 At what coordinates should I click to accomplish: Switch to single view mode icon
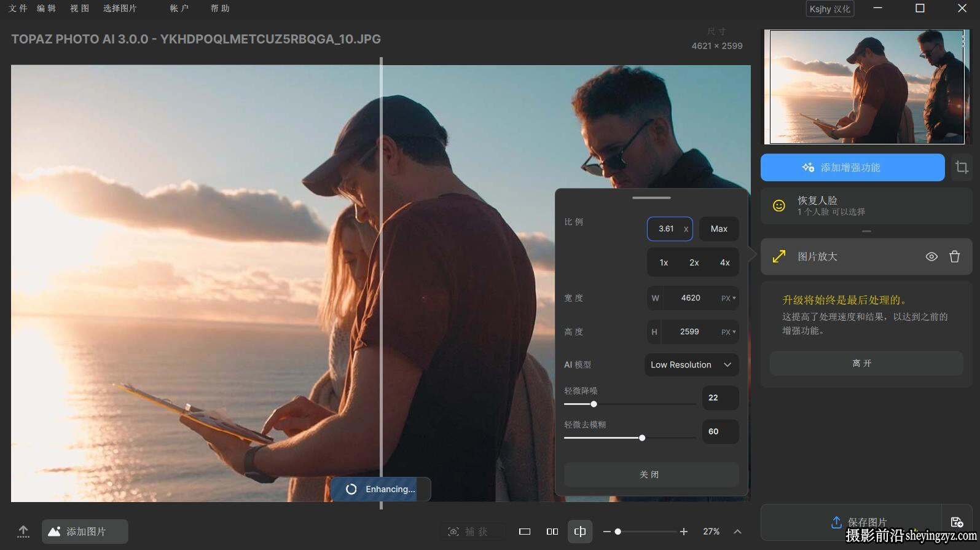(x=525, y=532)
